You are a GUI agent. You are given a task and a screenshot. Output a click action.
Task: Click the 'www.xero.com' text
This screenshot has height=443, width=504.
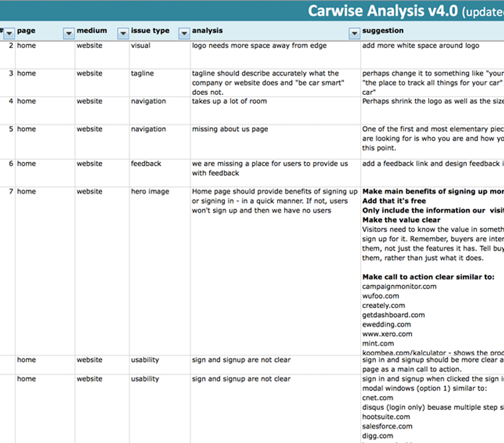pyautogui.click(x=387, y=334)
